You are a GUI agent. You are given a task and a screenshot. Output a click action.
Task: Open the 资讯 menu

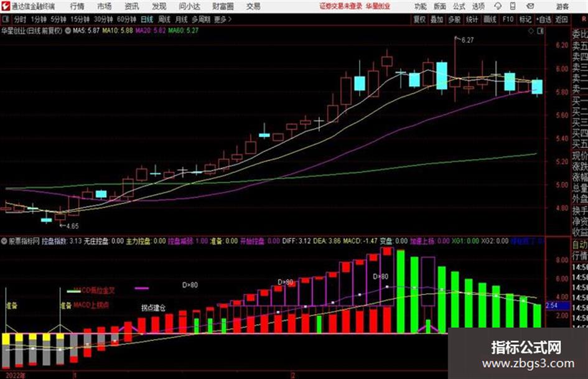131,6
